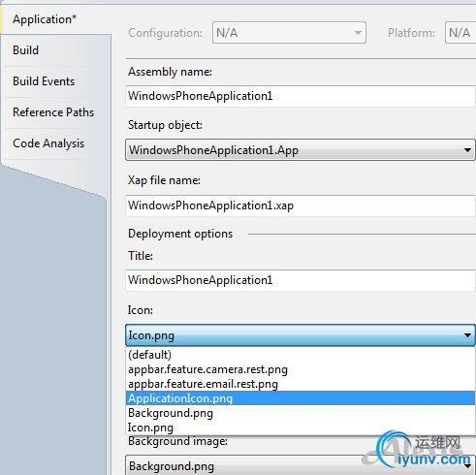Pick appbar.feature.email.rest.png from the list

(301, 384)
